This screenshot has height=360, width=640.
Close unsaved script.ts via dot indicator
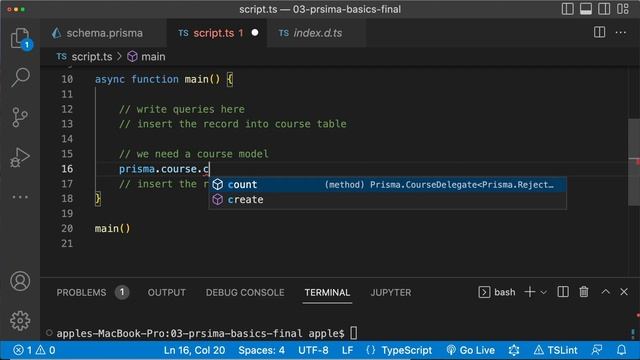[x=255, y=33]
